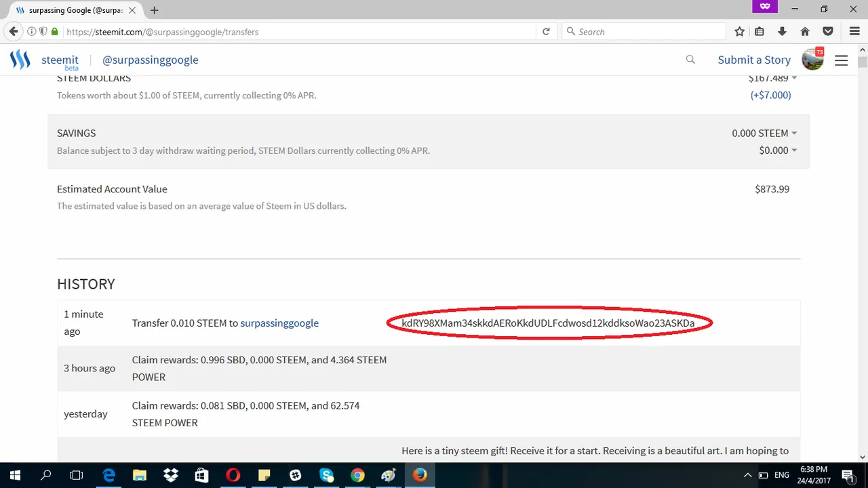Click the Firefox back arrow button
The height and width of the screenshot is (488, 868).
pos(13,31)
